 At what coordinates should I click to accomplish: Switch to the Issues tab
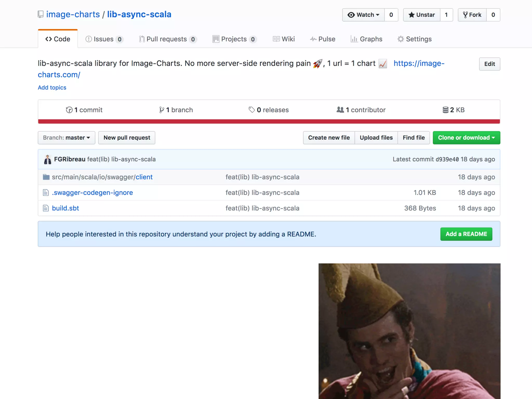pos(104,39)
